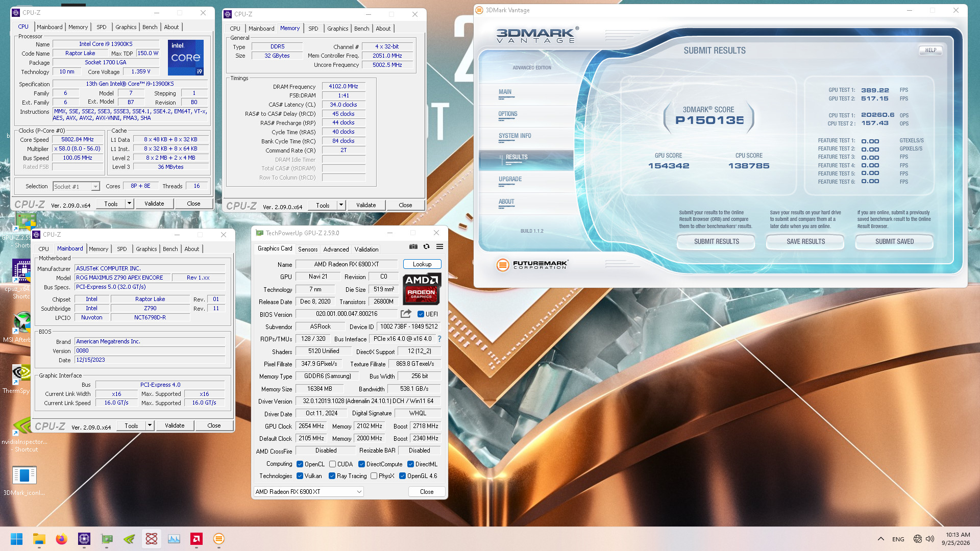
Task: Click the bus interface question mark icon
Action: [x=439, y=339]
